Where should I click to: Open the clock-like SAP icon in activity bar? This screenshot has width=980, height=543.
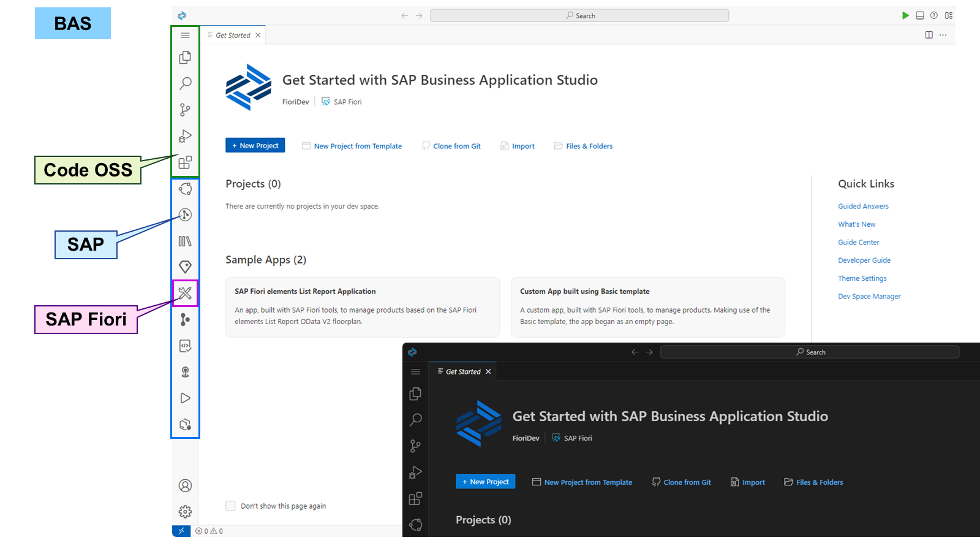(185, 215)
